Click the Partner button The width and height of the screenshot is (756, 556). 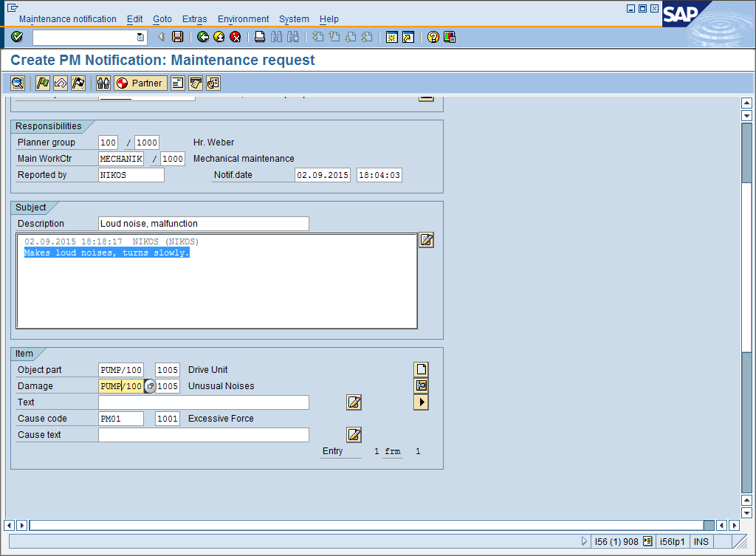(141, 83)
